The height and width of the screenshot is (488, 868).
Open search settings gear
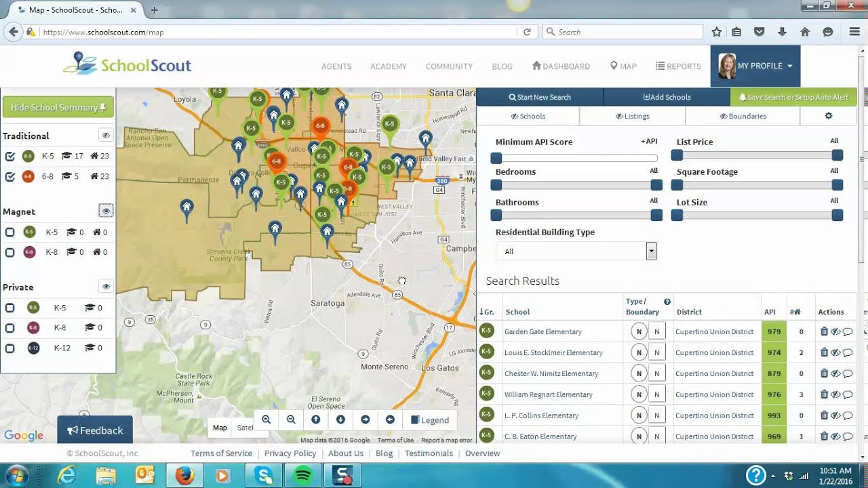tap(828, 116)
